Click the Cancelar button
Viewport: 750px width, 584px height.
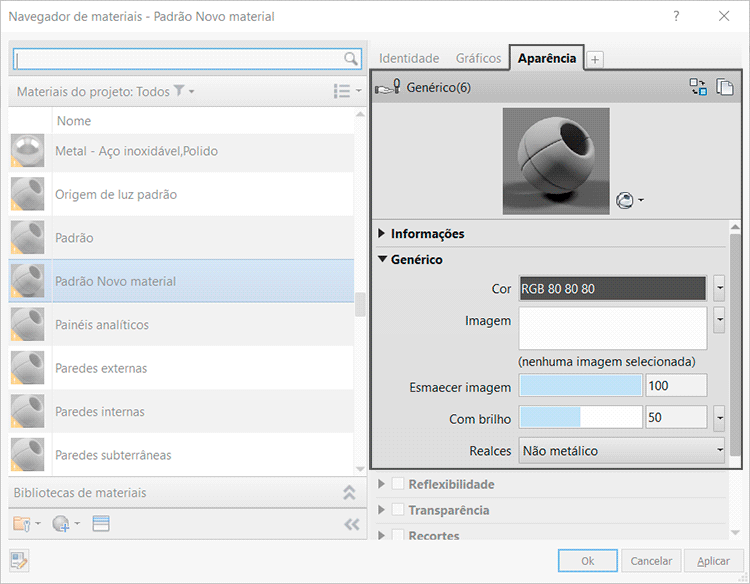click(x=651, y=561)
